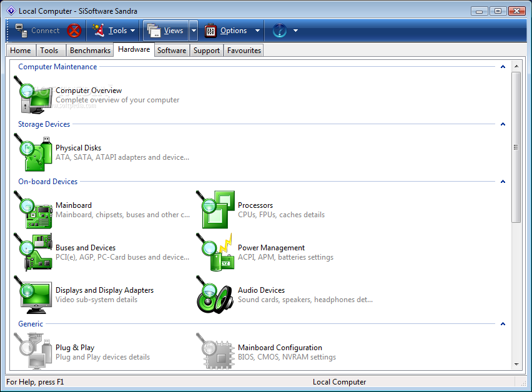The height and width of the screenshot is (392, 532).
Task: Click the Tools wizard wand icon
Action: click(99, 31)
